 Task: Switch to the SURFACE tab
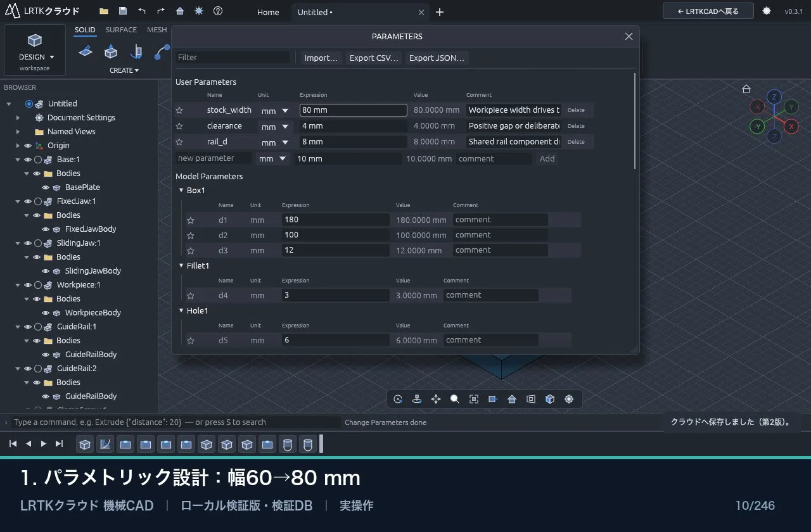coord(121,30)
